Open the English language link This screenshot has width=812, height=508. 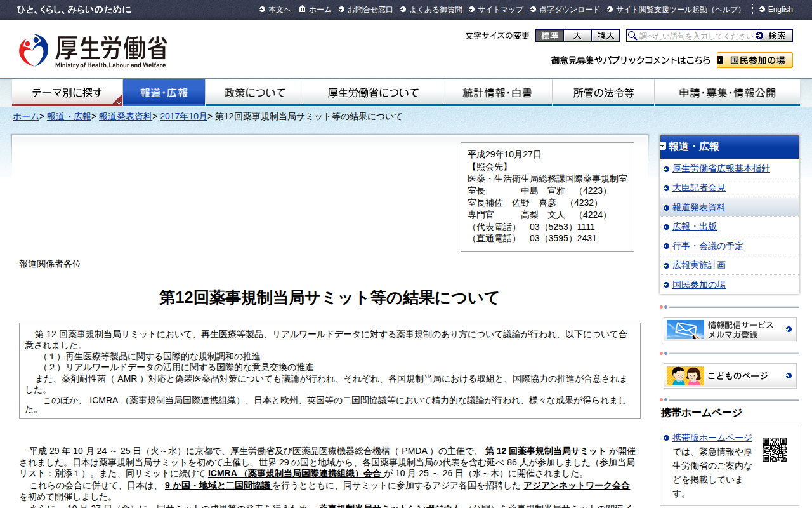[780, 10]
